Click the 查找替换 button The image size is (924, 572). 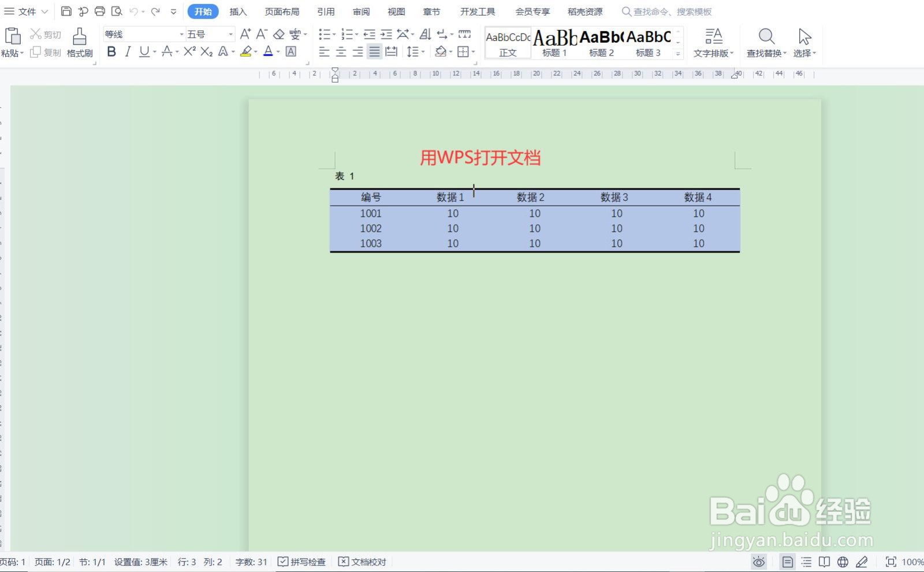pyautogui.click(x=766, y=43)
